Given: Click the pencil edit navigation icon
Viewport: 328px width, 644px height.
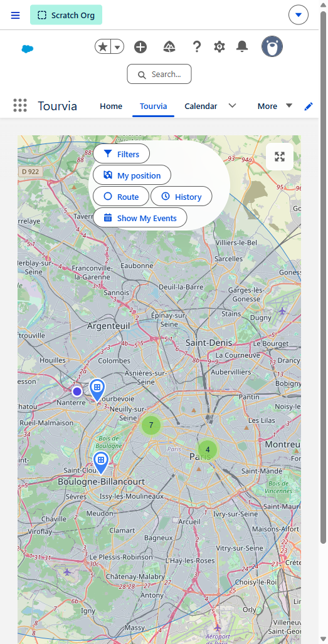Looking at the screenshot, I should tap(309, 106).
